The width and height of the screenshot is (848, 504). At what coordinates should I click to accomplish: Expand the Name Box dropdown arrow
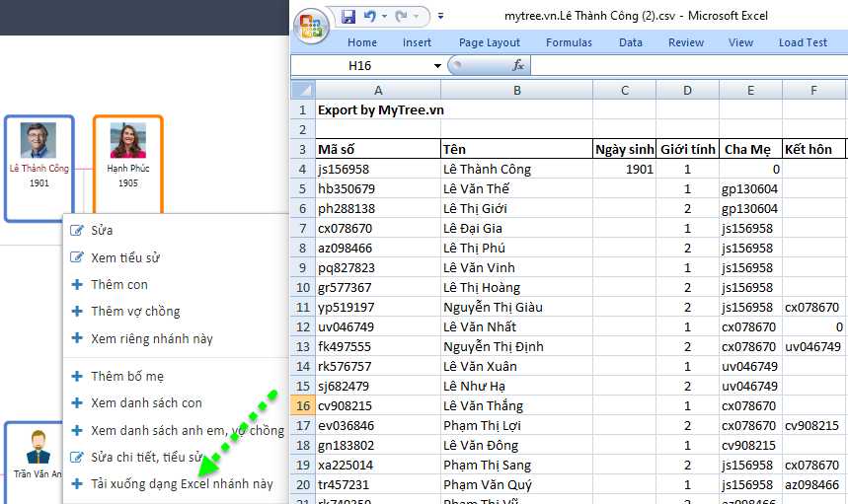pyautogui.click(x=438, y=65)
